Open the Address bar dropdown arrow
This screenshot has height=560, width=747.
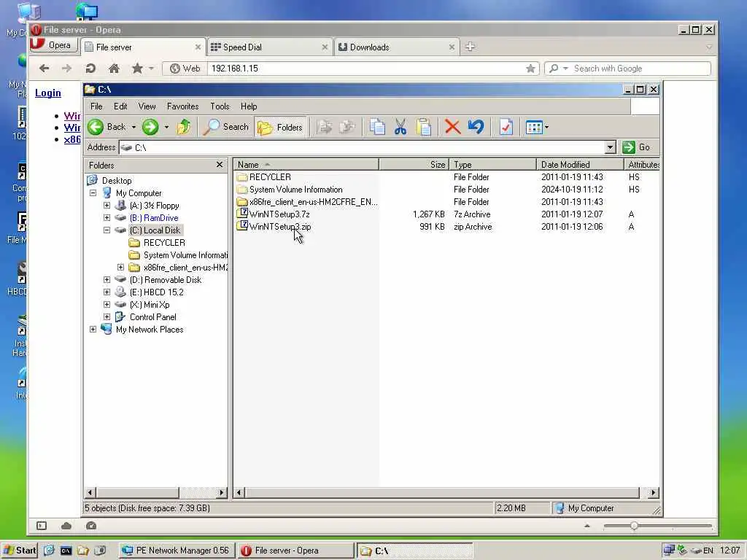611,147
